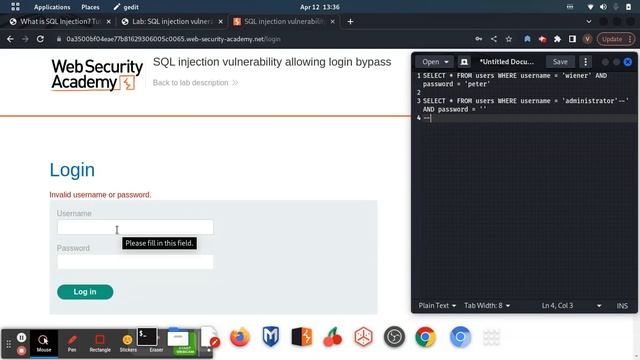Submit the form with Log in
Screen dimensions: 640x360
click(85, 292)
